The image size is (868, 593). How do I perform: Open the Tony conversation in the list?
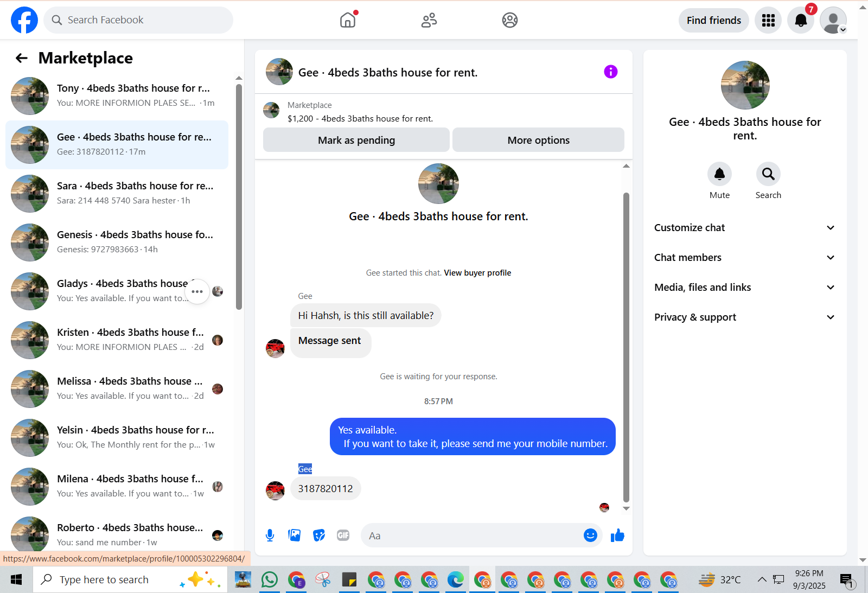tap(117, 96)
